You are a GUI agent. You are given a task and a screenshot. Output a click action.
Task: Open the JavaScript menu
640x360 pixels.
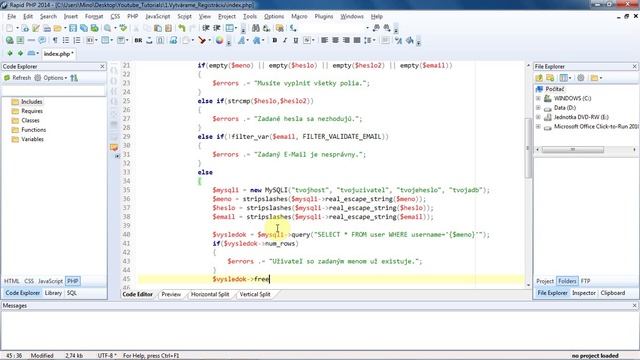coord(158,16)
